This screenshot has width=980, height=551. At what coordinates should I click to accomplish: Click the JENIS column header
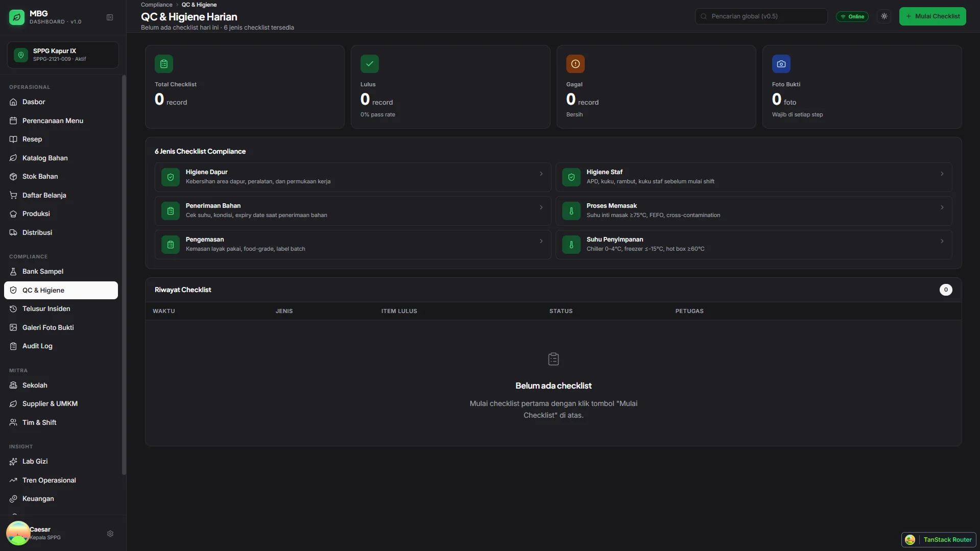pyautogui.click(x=284, y=311)
